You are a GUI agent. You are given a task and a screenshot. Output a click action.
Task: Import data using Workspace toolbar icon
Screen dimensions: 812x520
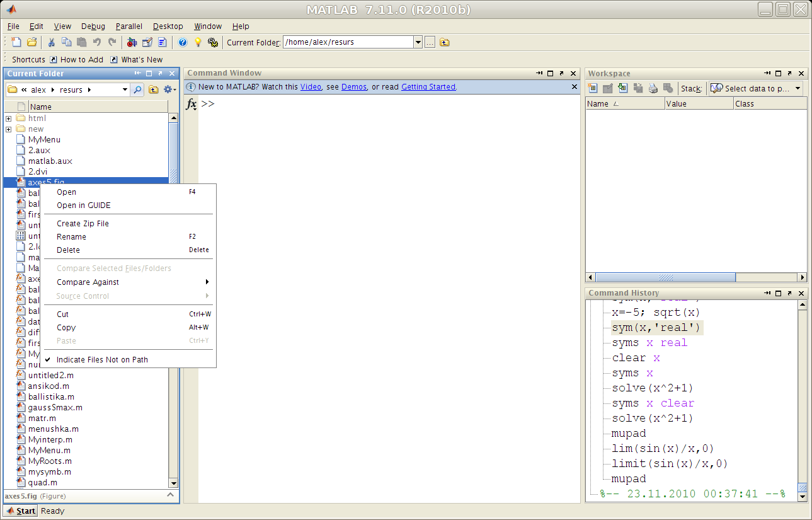(623, 88)
